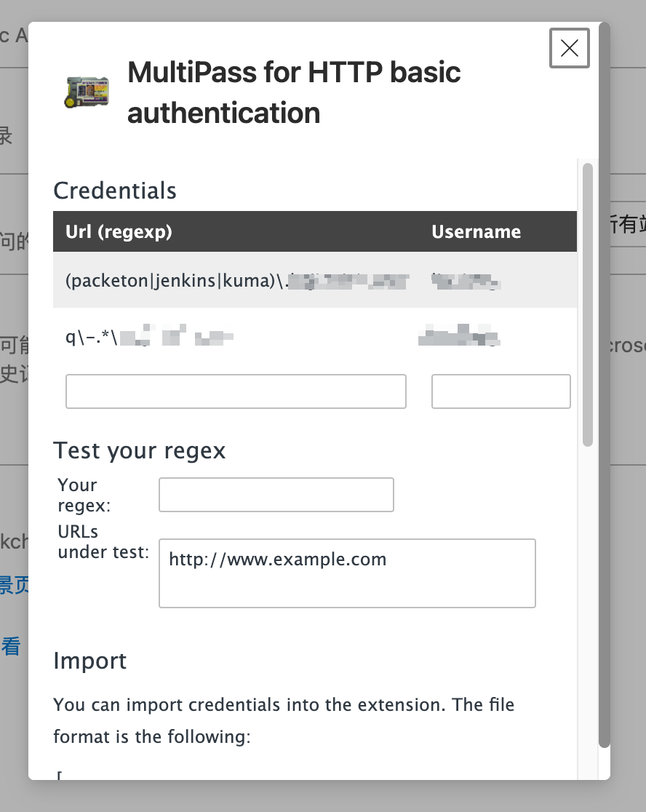This screenshot has height=812, width=646.
Task: Click the Credentials section heading
Action: pos(115,191)
